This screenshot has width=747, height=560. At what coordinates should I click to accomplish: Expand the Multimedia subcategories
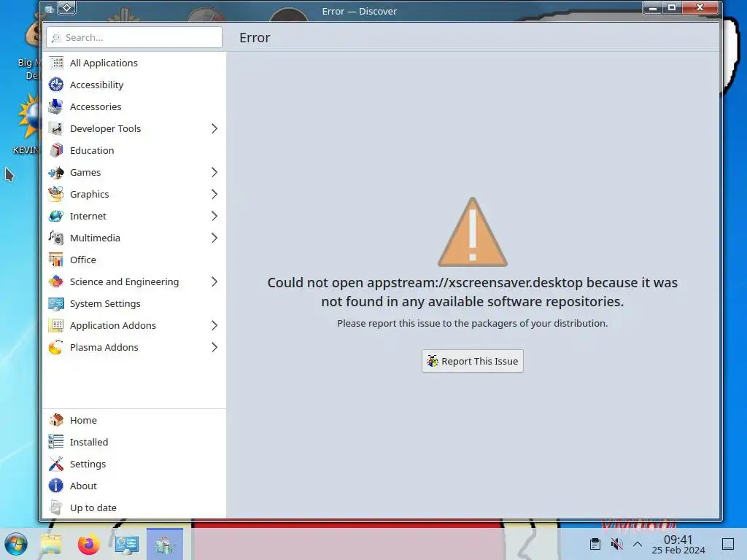(214, 238)
